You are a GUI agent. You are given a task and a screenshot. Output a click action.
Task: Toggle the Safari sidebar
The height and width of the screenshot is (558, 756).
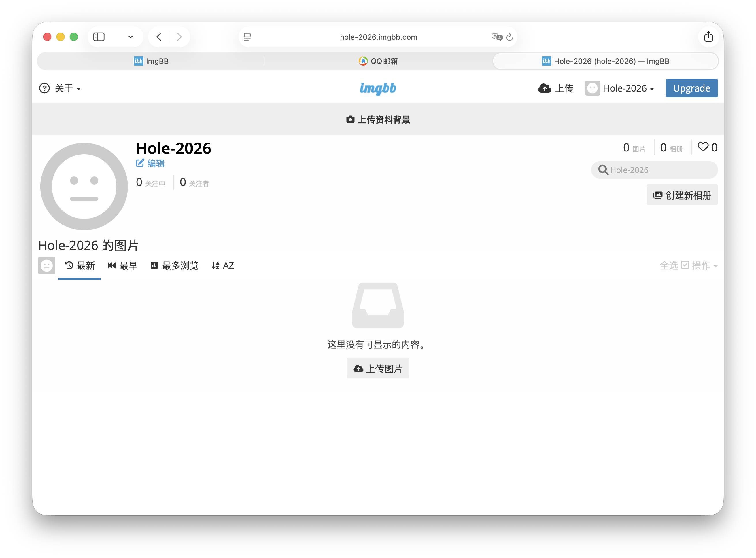[x=99, y=37]
